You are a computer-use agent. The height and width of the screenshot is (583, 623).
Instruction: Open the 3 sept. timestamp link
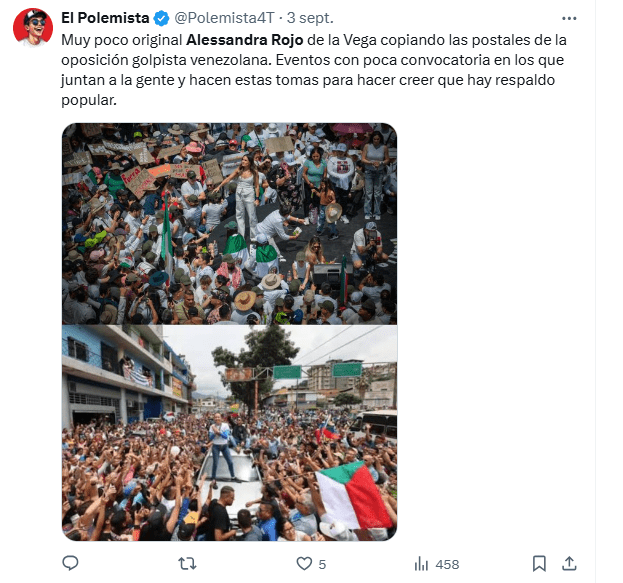tap(310, 18)
